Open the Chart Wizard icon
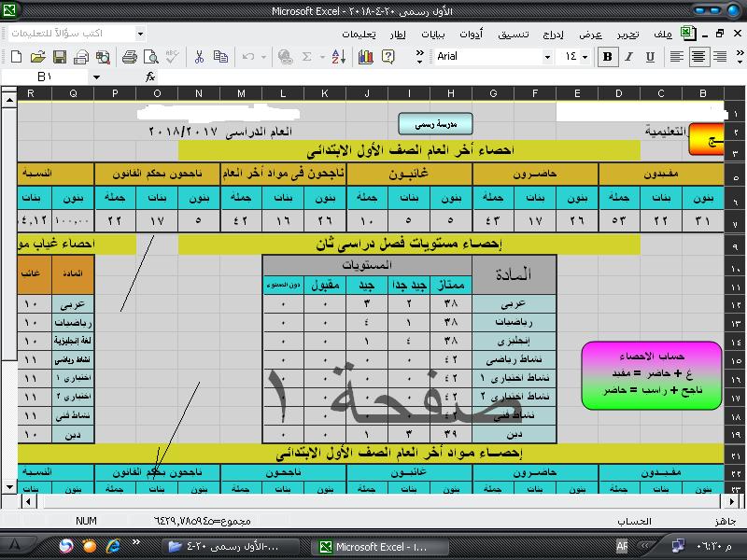The height and width of the screenshot is (560, 747). click(366, 57)
